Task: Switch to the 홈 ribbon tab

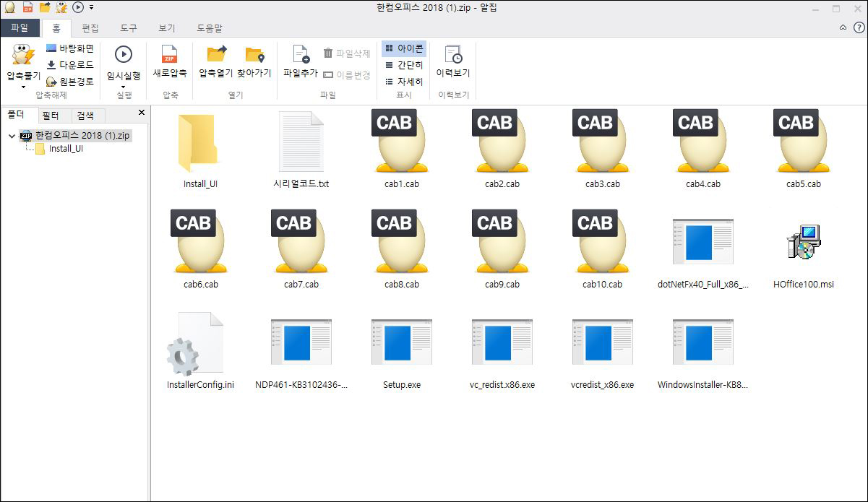Action: pos(56,28)
